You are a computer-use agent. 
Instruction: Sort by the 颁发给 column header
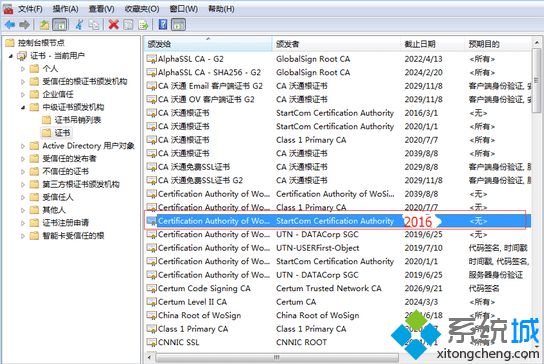point(208,44)
